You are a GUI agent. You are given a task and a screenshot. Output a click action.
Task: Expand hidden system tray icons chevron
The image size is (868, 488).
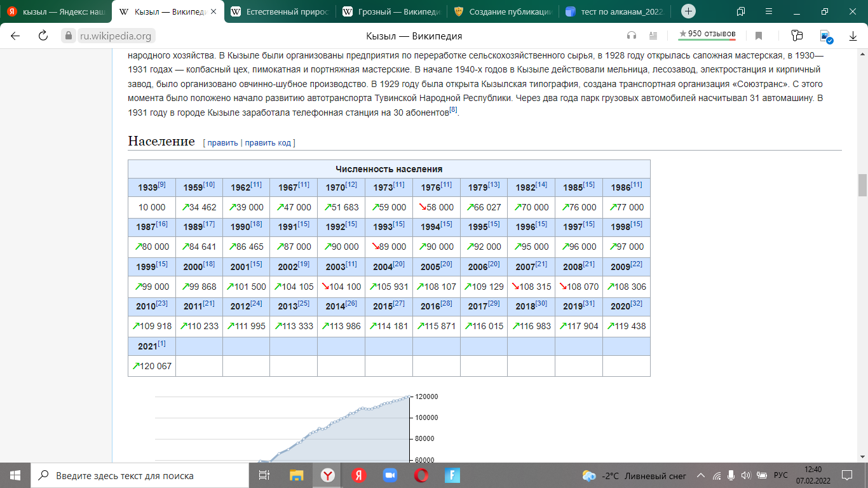point(701,475)
